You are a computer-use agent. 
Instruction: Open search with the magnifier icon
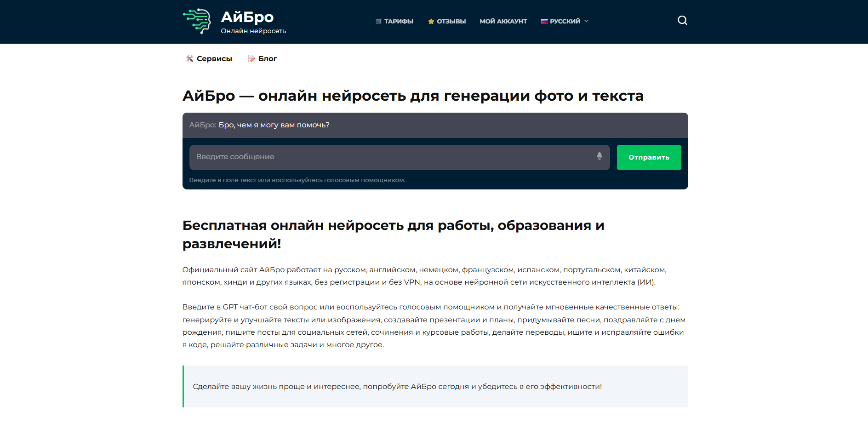pyautogui.click(x=682, y=20)
